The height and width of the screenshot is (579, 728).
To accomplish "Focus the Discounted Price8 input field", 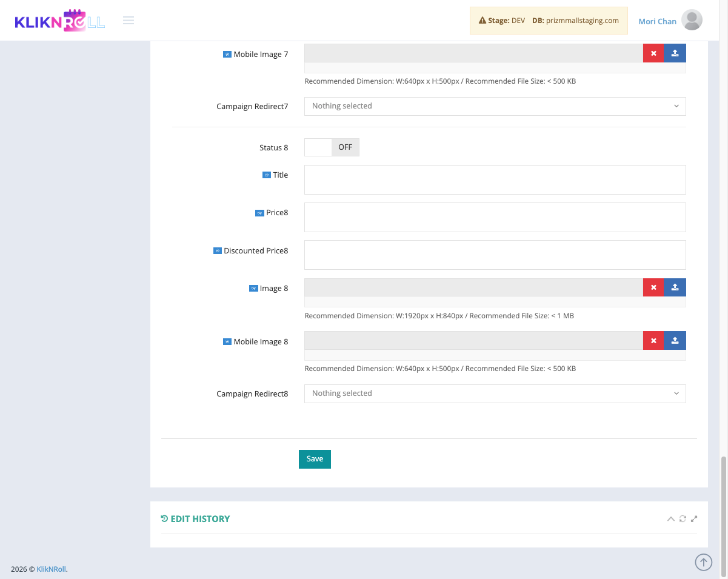I will pos(495,255).
